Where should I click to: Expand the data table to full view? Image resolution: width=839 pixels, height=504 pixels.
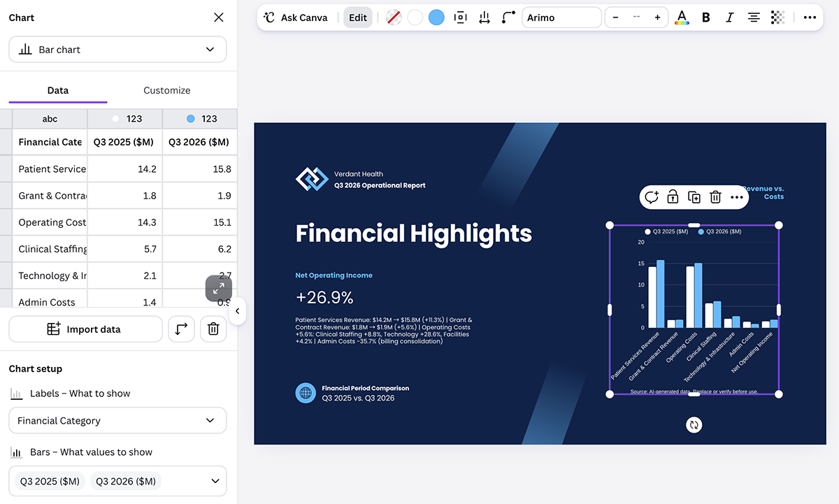(219, 288)
